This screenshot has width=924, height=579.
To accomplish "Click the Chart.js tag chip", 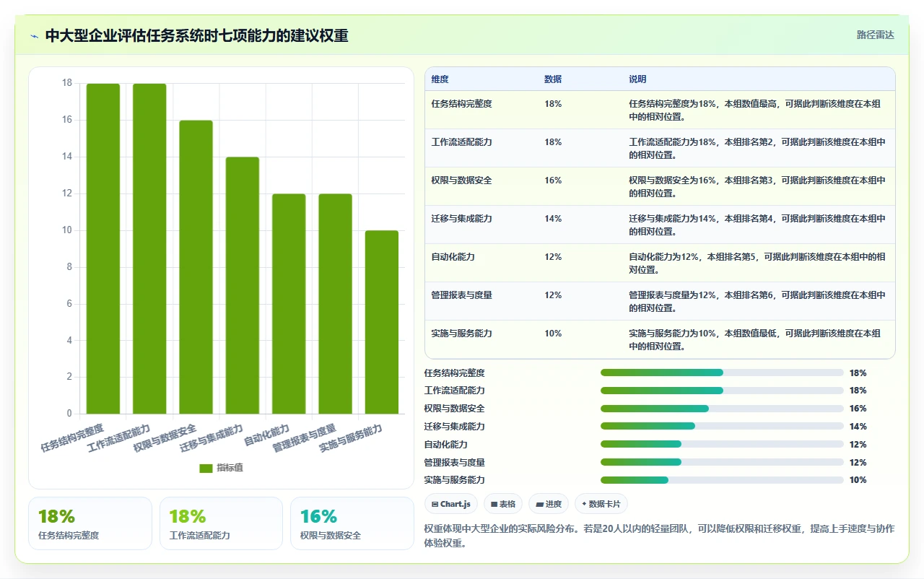I will coord(451,504).
